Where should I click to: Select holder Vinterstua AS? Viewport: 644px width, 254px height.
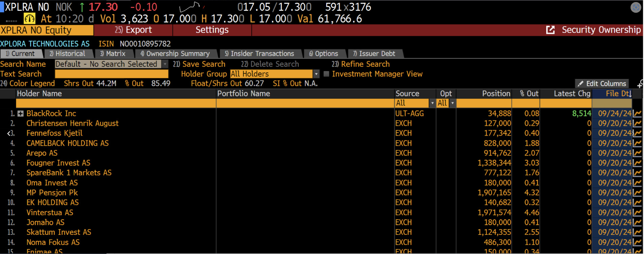coord(50,213)
